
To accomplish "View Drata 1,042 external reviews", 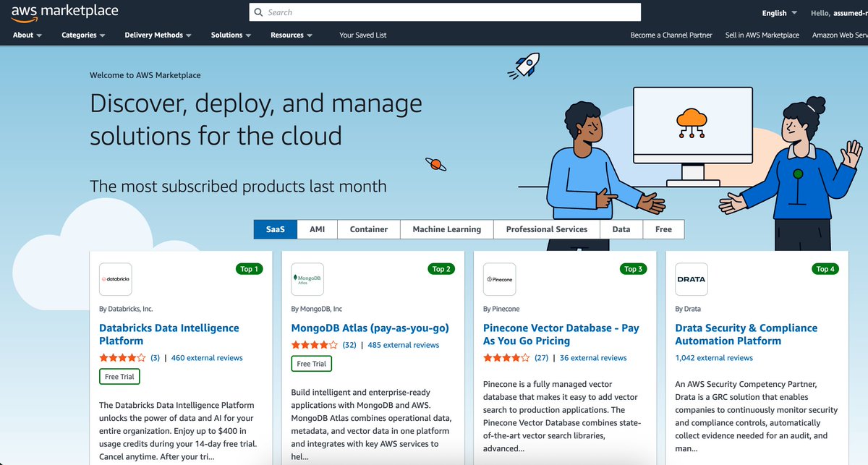I will (714, 358).
